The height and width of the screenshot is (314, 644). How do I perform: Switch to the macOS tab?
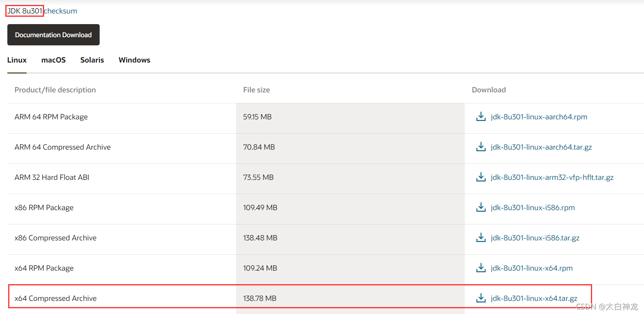(53, 60)
